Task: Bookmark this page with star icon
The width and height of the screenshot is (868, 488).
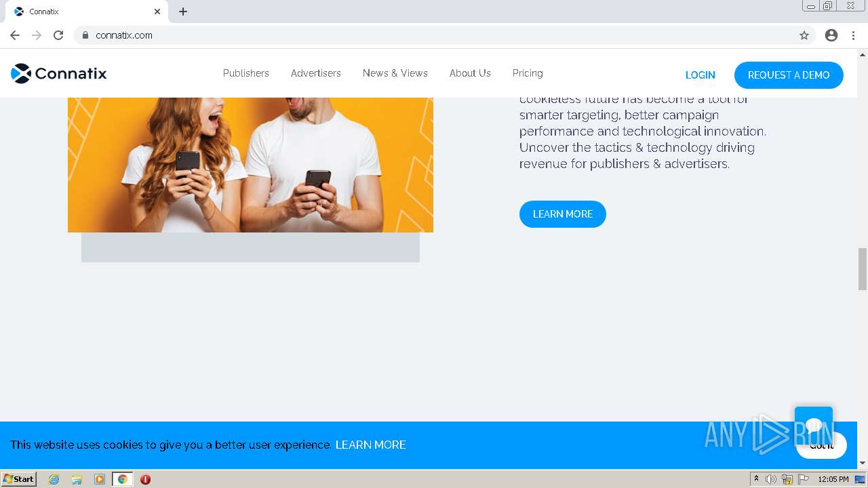Action: 804,35
